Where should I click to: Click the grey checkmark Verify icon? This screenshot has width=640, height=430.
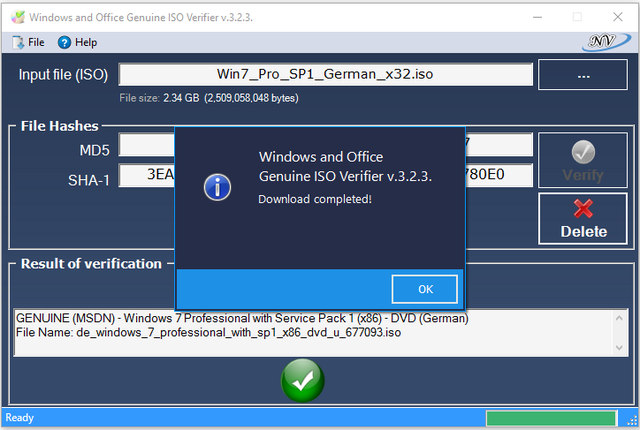tap(583, 152)
